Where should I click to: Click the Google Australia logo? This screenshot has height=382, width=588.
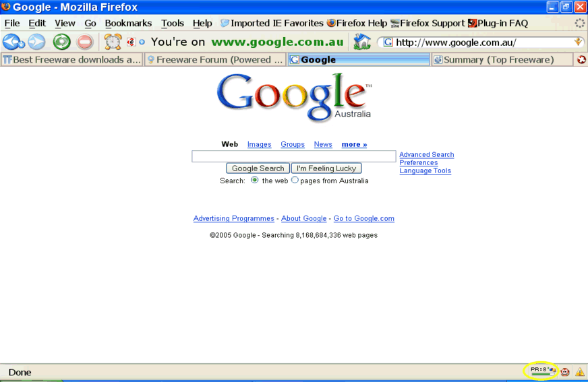click(x=295, y=97)
